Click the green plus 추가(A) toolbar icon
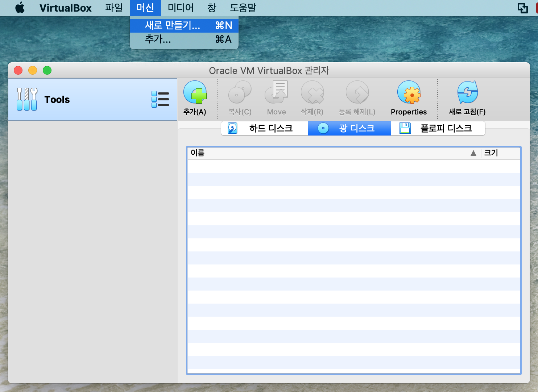 click(x=195, y=93)
